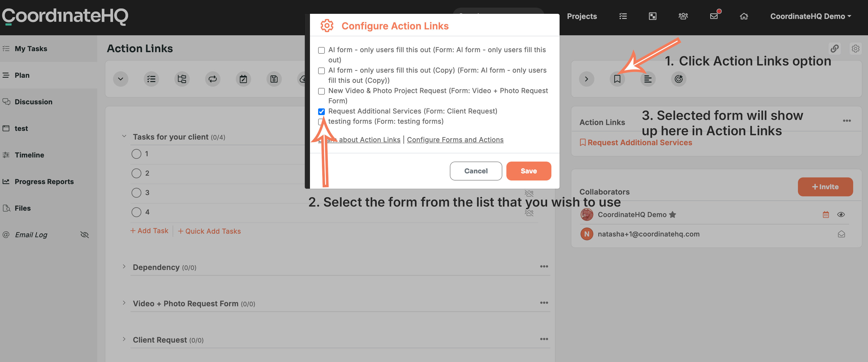Image resolution: width=868 pixels, height=362 pixels.
Task: Click the natasha+1 collaborator avatar
Action: click(x=587, y=234)
